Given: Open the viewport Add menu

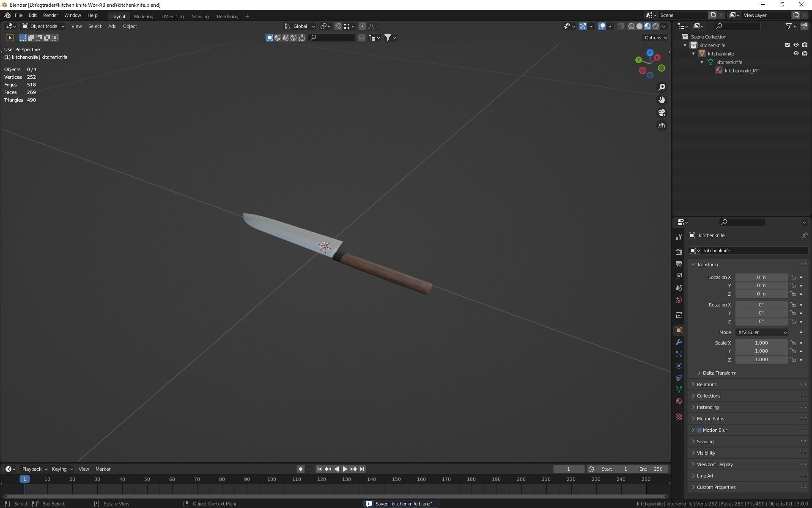Looking at the screenshot, I should (112, 26).
